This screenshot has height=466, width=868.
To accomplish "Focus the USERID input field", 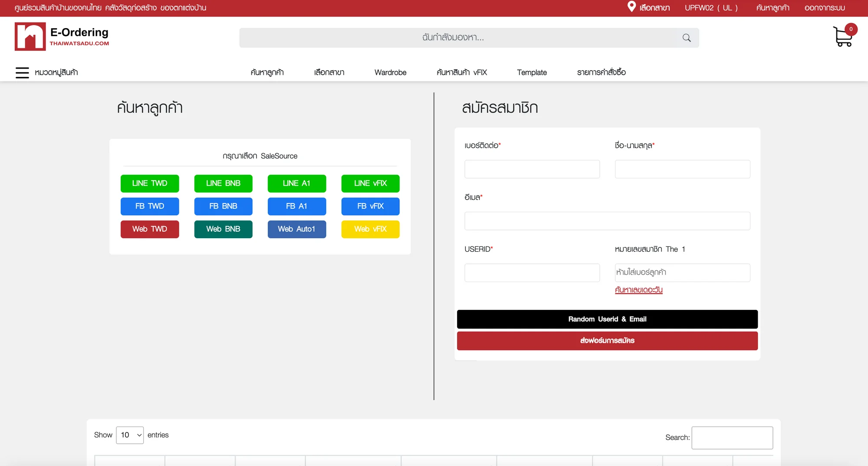I will tap(532, 273).
